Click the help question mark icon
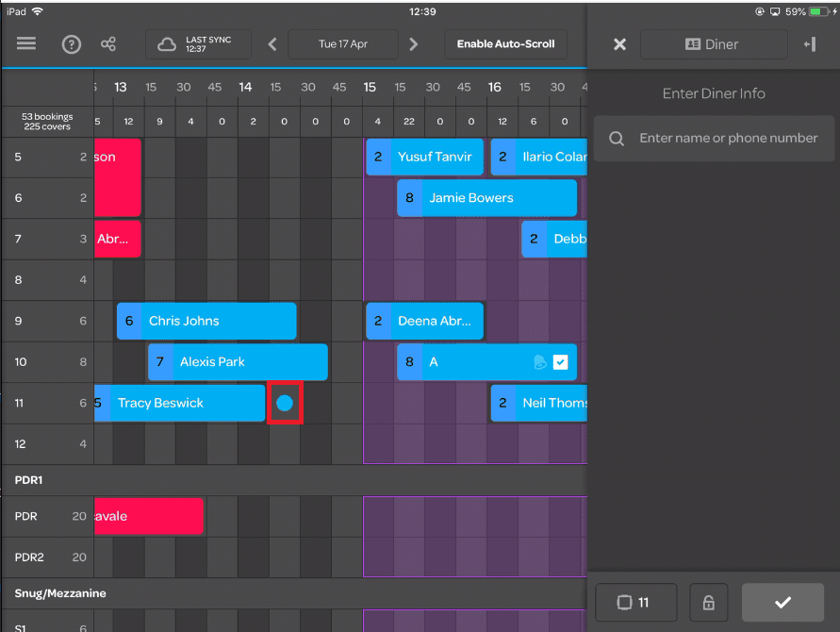 tap(72, 43)
